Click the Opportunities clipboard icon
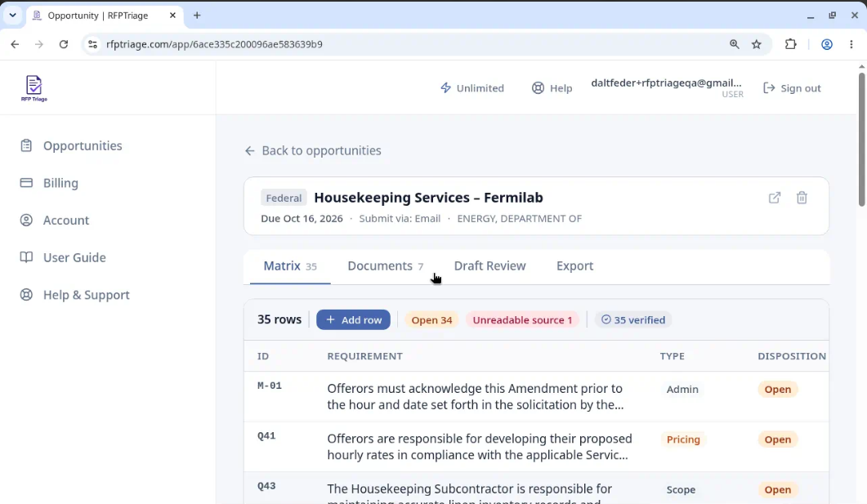The height and width of the screenshot is (504, 867). point(26,145)
